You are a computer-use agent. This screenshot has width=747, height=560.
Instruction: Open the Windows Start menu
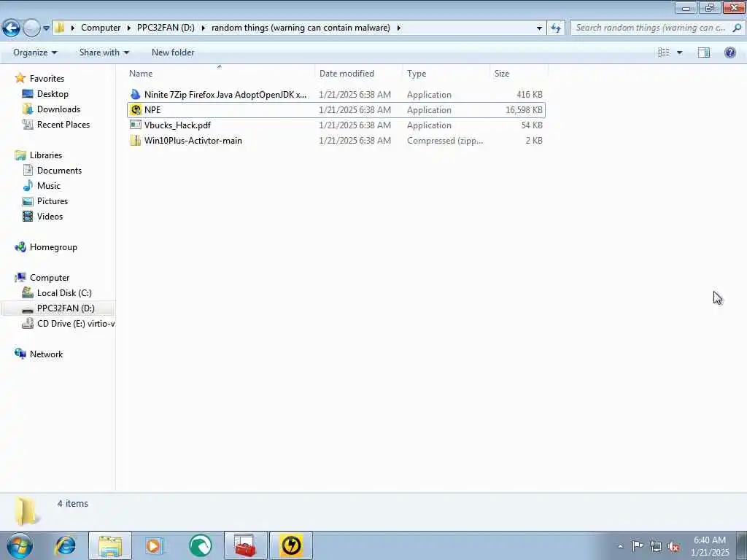(20, 545)
